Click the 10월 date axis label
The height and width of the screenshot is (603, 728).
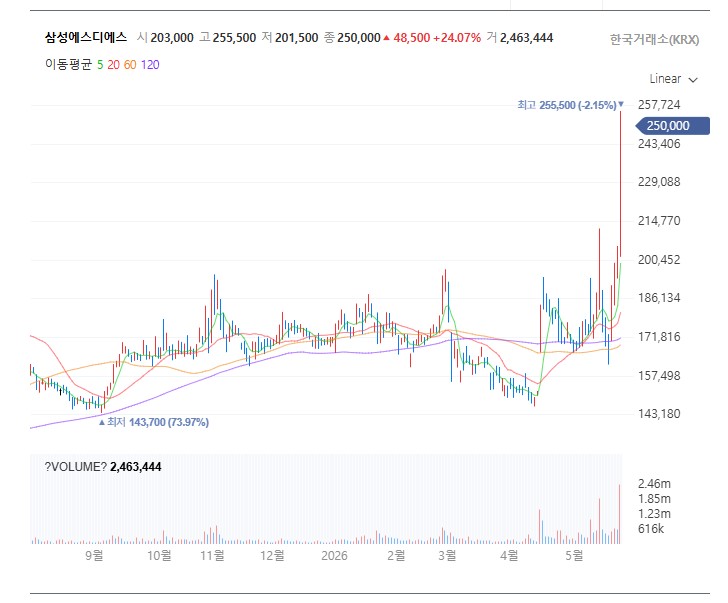pos(159,555)
